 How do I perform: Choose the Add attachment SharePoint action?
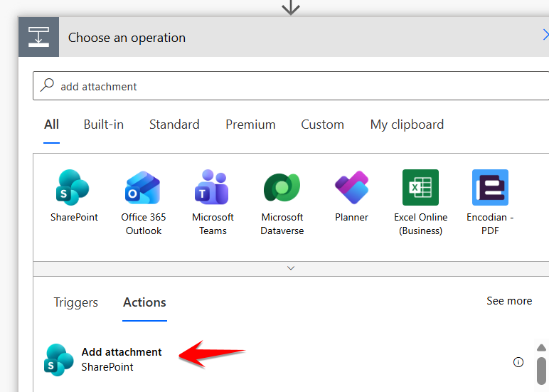(284, 360)
